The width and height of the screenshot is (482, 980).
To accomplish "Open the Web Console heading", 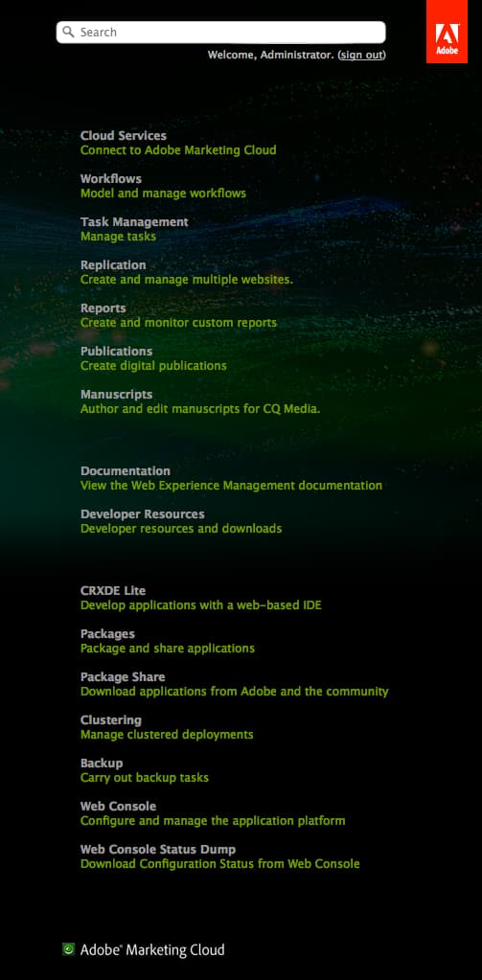I will tap(118, 807).
